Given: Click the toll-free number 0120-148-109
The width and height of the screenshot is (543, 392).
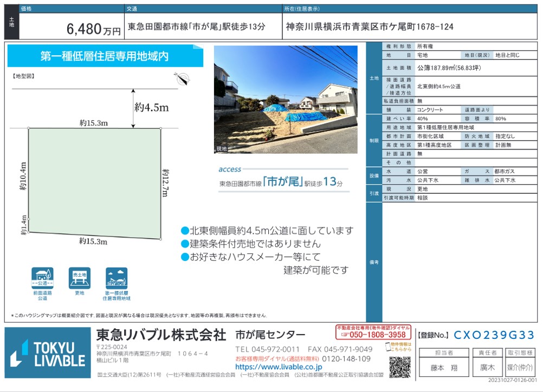Looking at the screenshot, I should click(346, 358).
